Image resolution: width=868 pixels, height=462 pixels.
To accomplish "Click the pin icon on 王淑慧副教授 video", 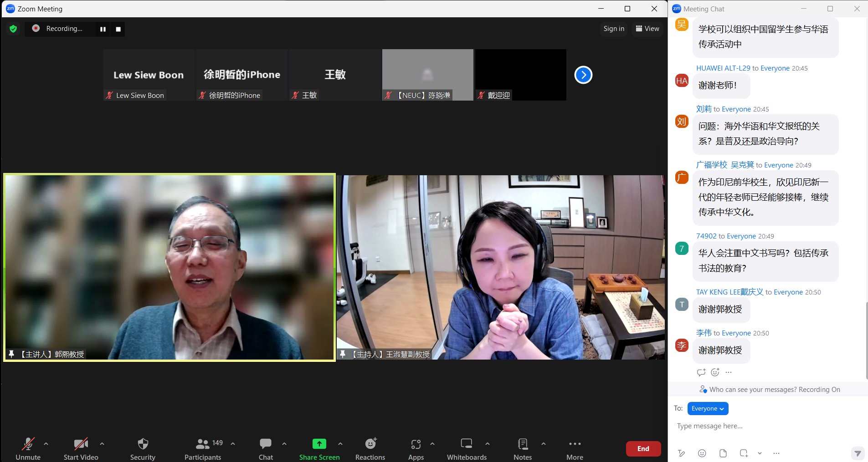I will [343, 354].
